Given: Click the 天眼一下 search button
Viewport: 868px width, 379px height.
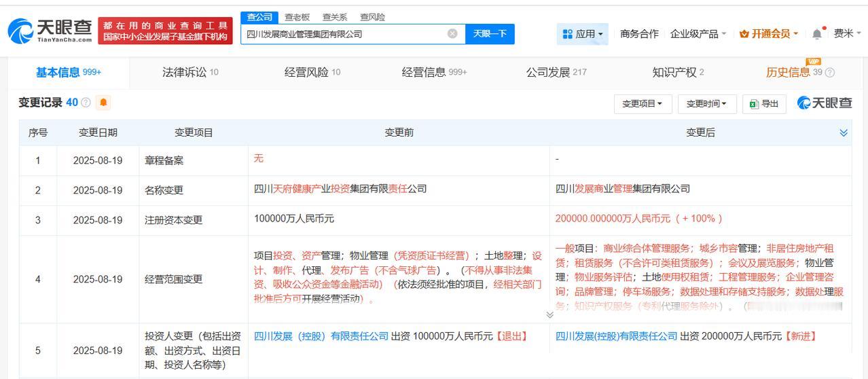Looking at the screenshot, I should coord(490,33).
